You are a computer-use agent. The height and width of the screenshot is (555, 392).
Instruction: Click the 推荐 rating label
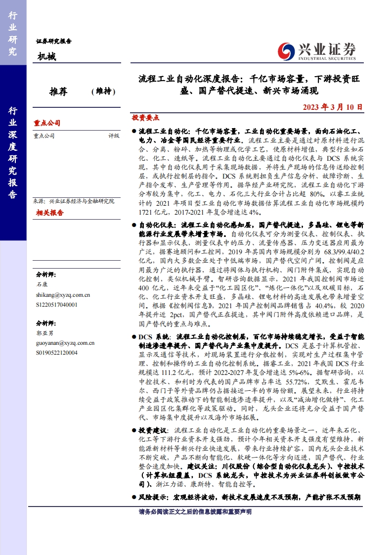coord(58,92)
